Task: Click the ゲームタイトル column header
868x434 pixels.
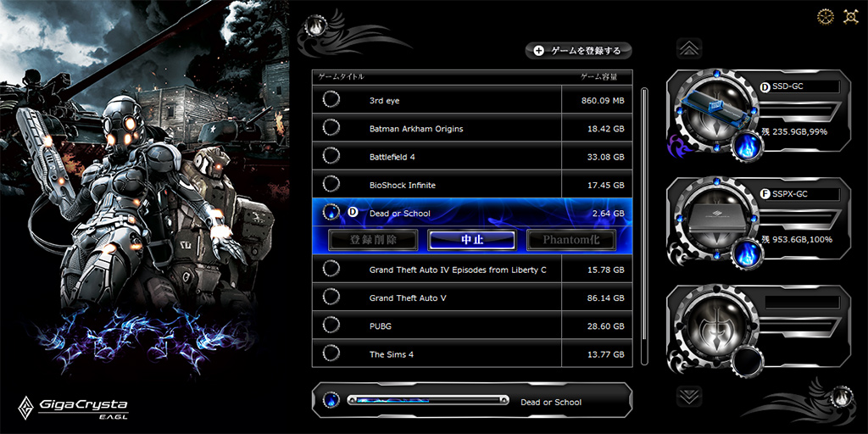Action: click(x=341, y=76)
